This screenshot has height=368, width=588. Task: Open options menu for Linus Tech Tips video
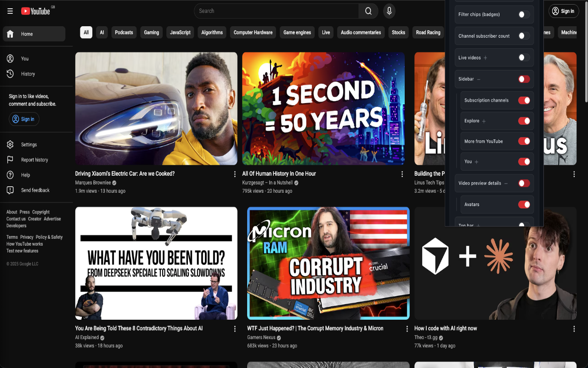coord(574,174)
